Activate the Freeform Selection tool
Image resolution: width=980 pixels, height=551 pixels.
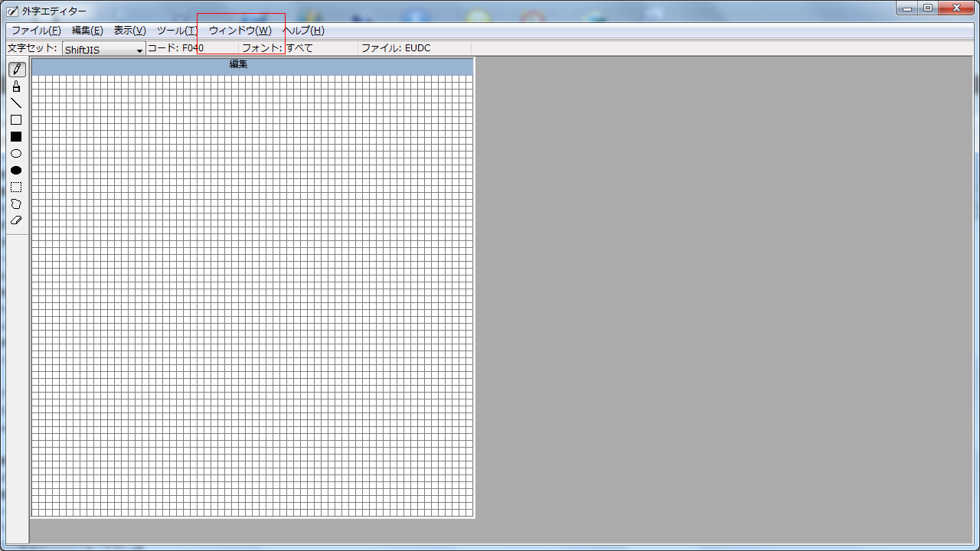16,204
